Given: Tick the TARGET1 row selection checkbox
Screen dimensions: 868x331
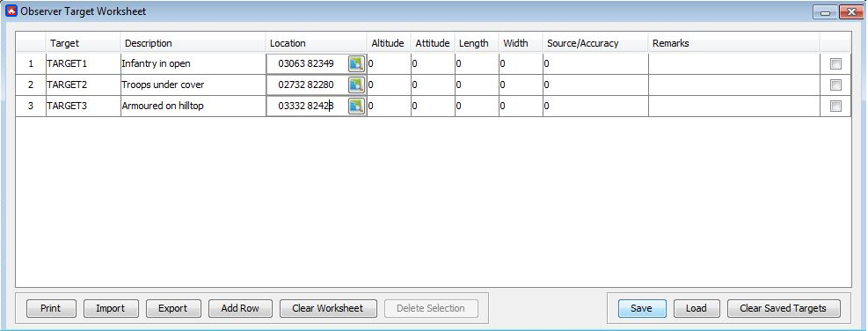Looking at the screenshot, I should coord(835,63).
